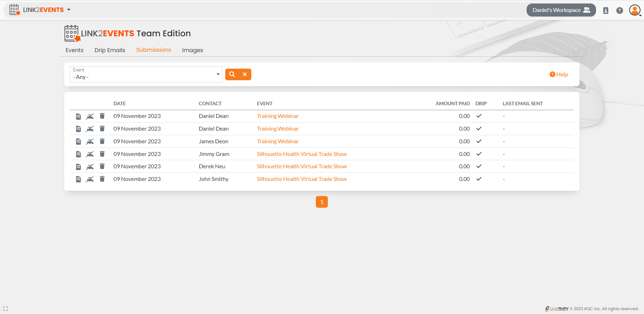Viewport: 644px width, 314px height.
Task: Open Silhouette Health Trade Show for Jimmy Gram
Action: coord(302,154)
